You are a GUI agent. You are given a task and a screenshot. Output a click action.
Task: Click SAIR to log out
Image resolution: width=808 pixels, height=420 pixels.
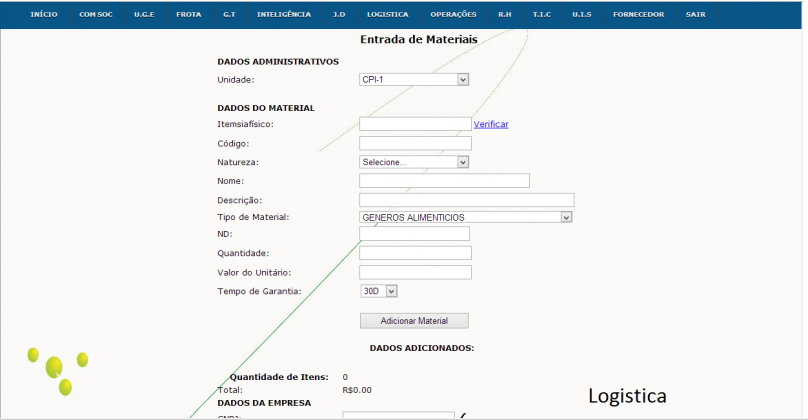[695, 15]
